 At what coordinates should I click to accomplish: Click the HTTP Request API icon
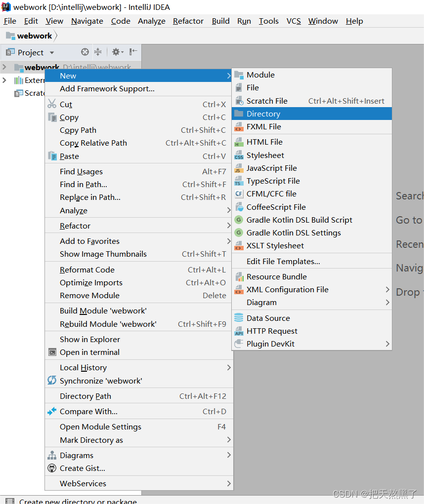pyautogui.click(x=239, y=331)
